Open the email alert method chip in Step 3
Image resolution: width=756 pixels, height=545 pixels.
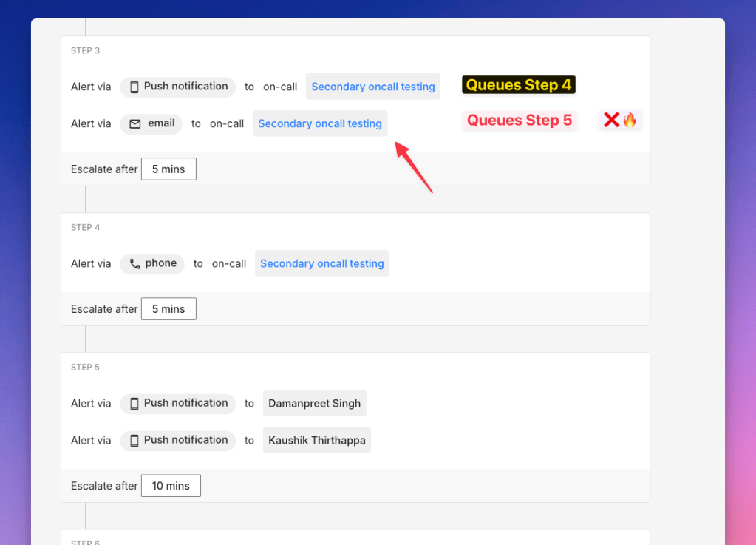(151, 123)
